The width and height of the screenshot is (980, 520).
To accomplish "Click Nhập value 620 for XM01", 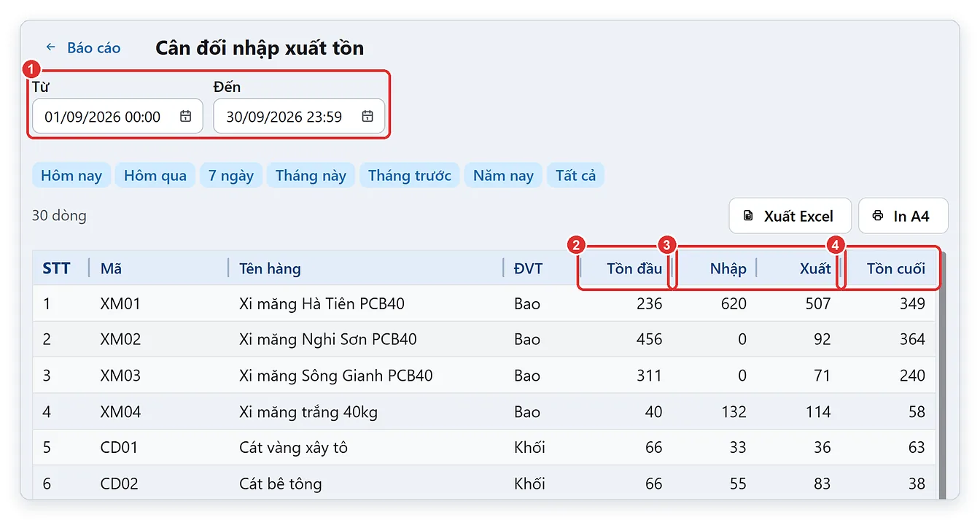I will click(733, 303).
